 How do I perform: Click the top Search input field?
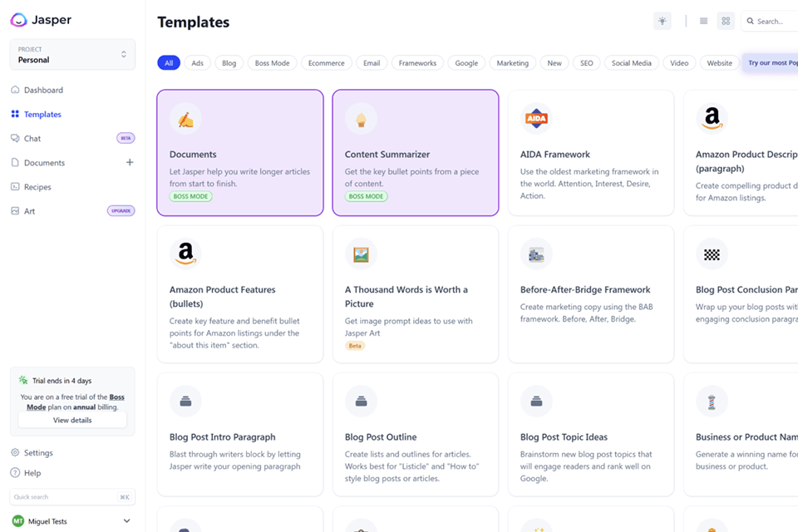pos(770,22)
